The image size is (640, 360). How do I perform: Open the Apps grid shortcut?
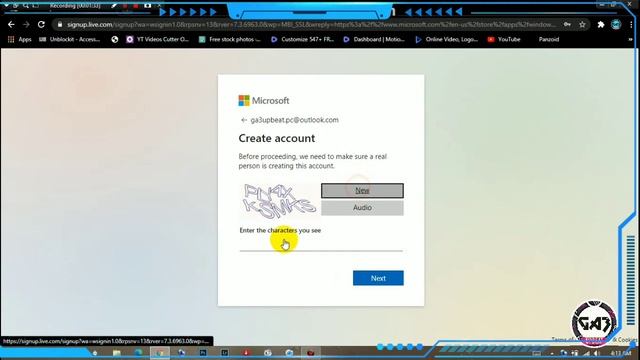[x=20, y=40]
